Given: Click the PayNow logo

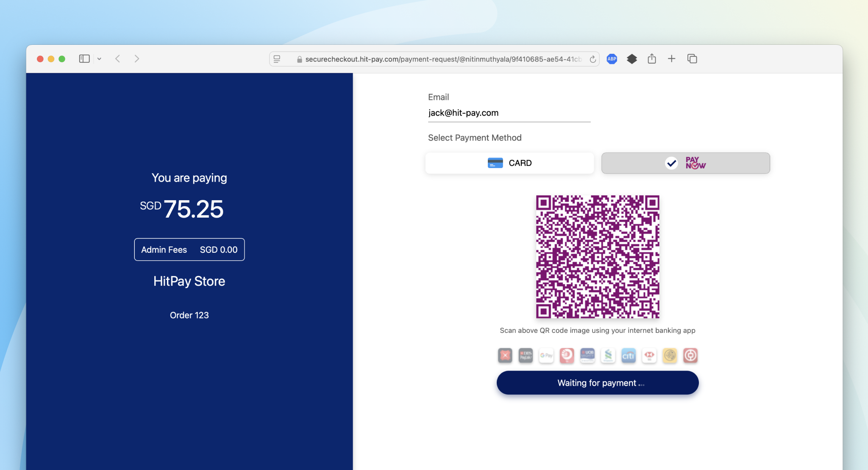Looking at the screenshot, I should [696, 163].
